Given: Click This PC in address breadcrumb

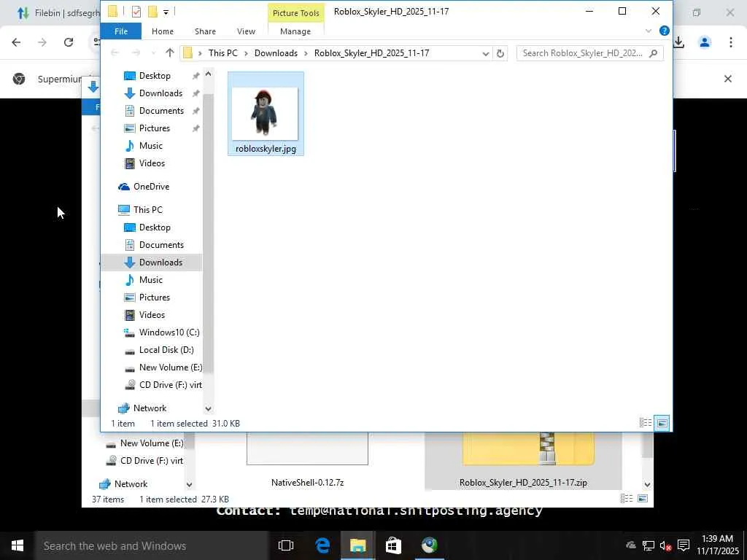Looking at the screenshot, I should click(x=223, y=52).
